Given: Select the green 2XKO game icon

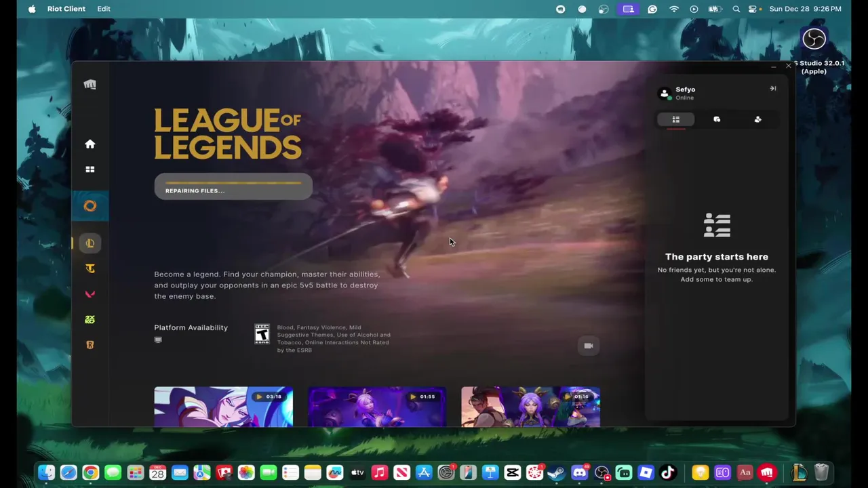Looking at the screenshot, I should pyautogui.click(x=90, y=319).
